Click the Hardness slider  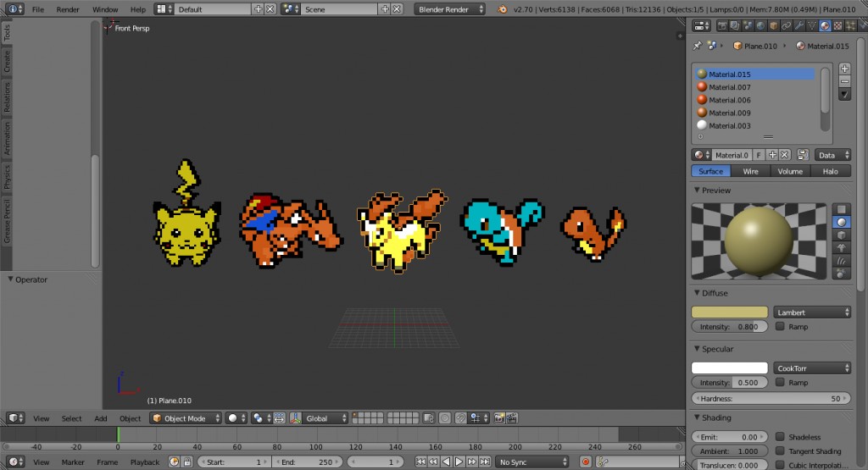point(771,399)
